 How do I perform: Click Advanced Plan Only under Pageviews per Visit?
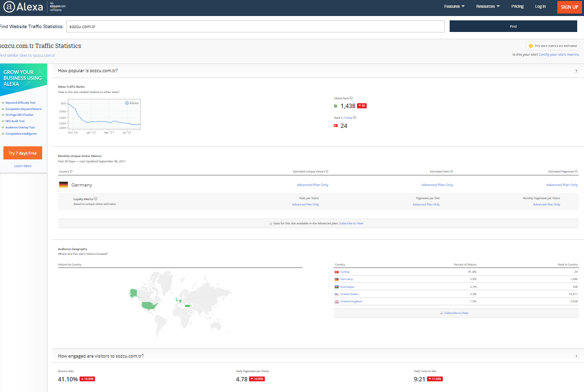tap(426, 204)
